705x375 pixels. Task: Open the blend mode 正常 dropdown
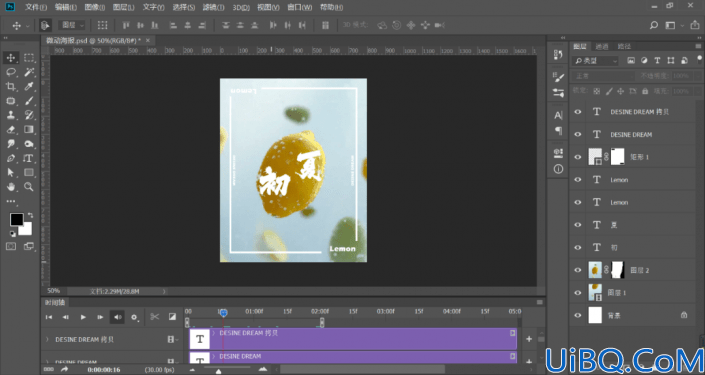603,76
